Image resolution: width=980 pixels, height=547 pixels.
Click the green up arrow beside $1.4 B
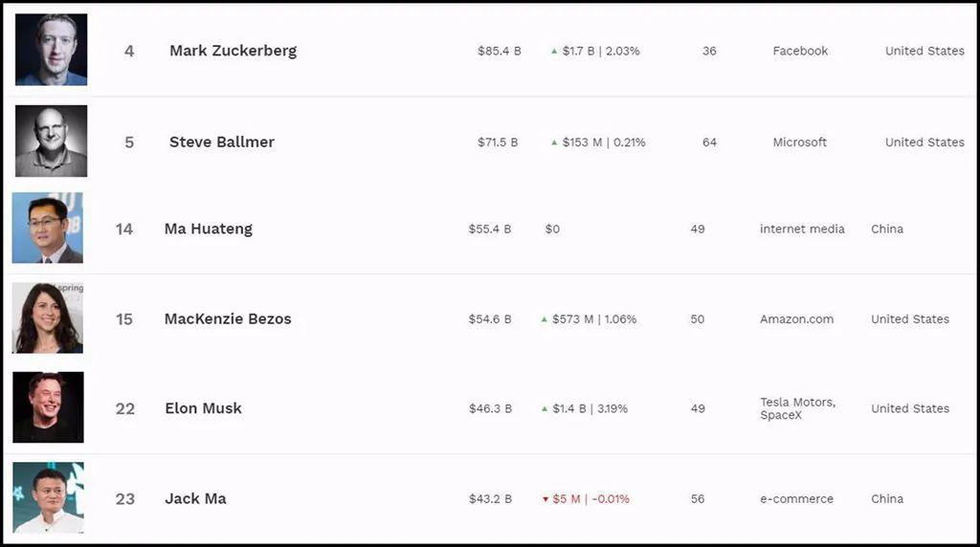(x=545, y=408)
